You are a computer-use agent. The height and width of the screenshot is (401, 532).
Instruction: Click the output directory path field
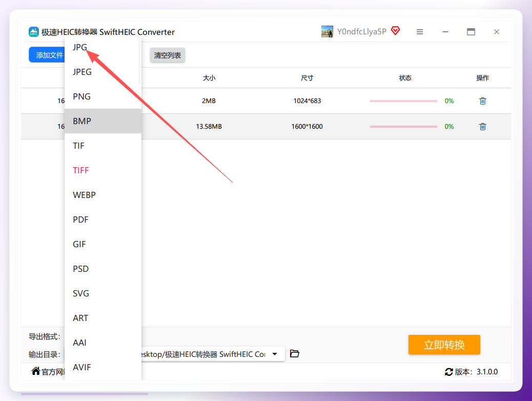point(213,354)
